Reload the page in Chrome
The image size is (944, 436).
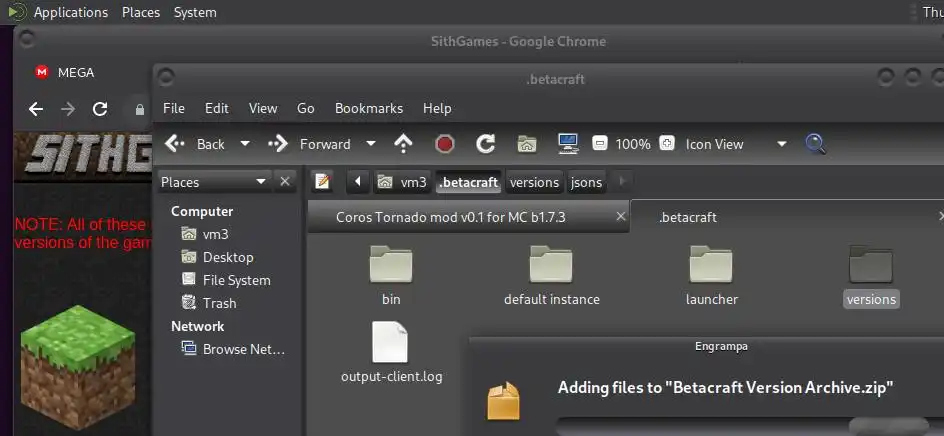coord(100,109)
